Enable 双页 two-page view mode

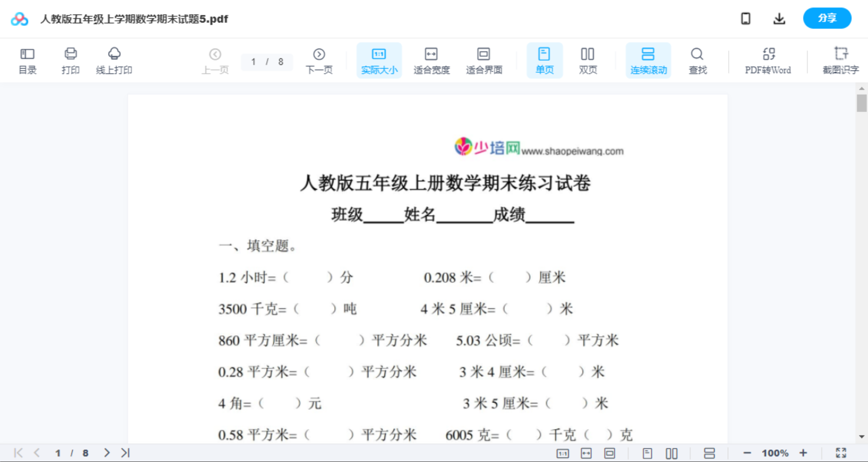tap(588, 60)
